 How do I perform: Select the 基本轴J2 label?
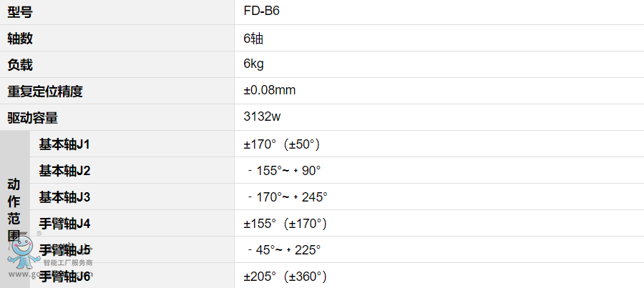click(64, 171)
